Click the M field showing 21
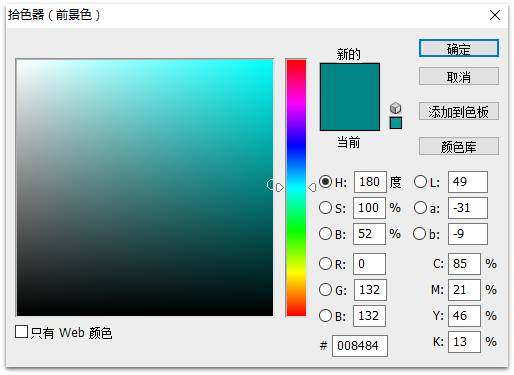Viewport: 514px width, 375px height. click(464, 290)
